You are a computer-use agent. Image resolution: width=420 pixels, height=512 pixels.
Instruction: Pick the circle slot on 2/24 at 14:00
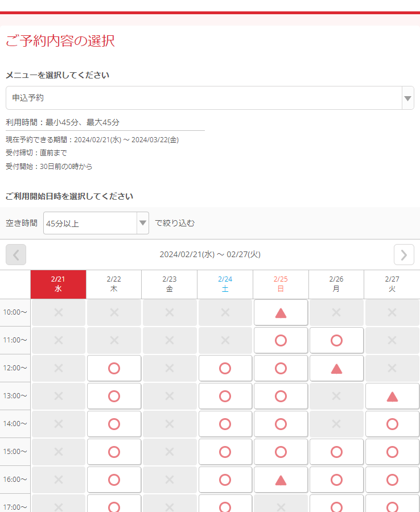click(x=225, y=424)
